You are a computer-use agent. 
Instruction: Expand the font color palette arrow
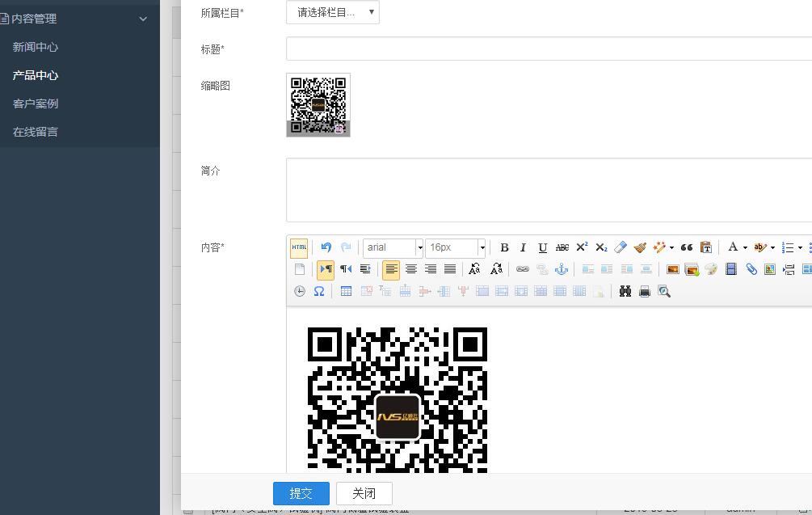click(745, 247)
